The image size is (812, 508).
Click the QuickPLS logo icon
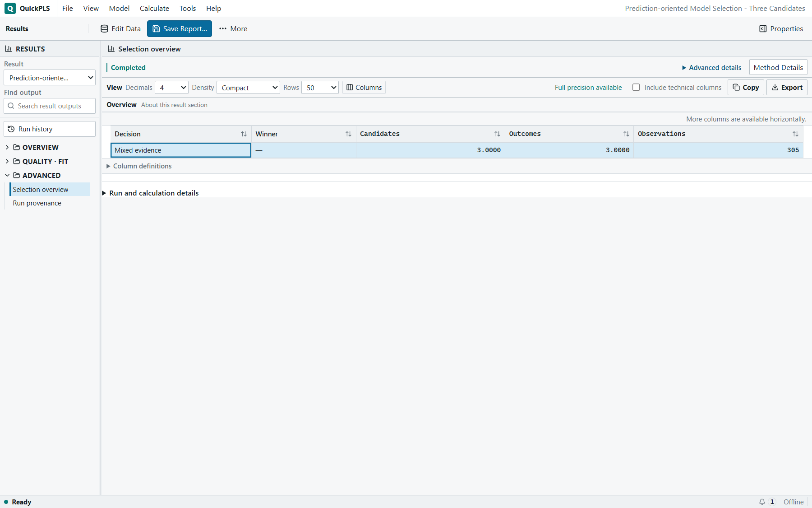pyautogui.click(x=10, y=8)
